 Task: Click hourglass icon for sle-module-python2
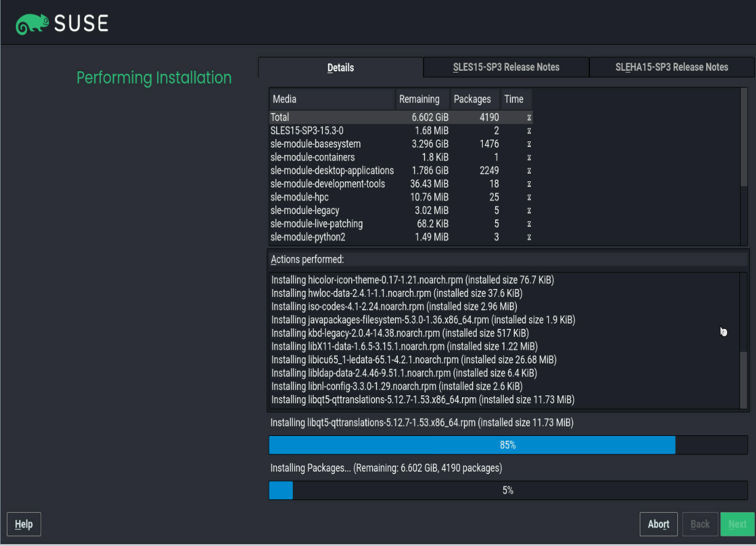click(529, 237)
